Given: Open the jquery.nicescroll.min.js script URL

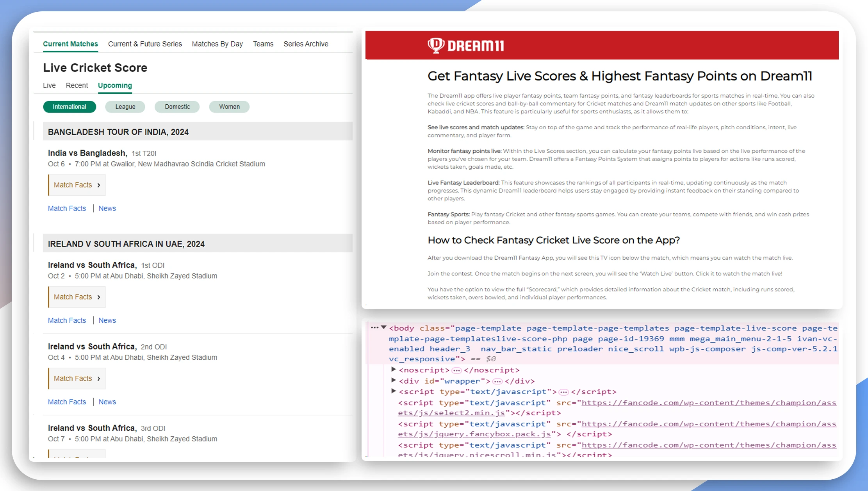Looking at the screenshot, I should tap(617, 450).
